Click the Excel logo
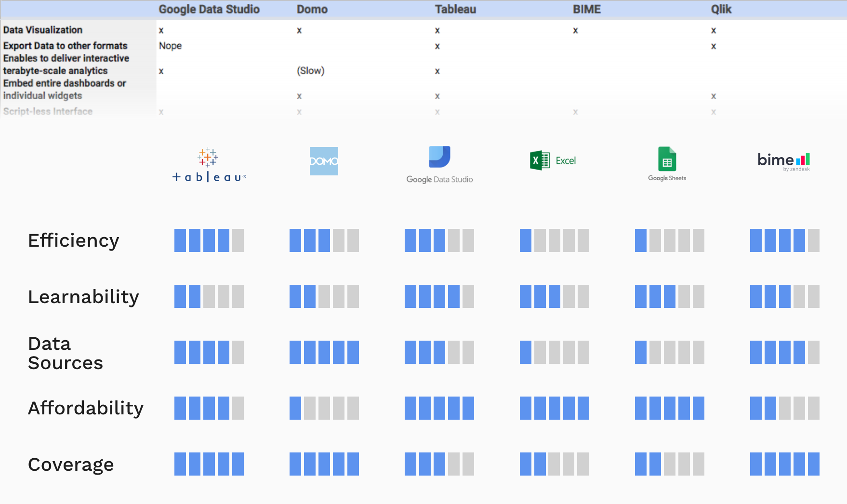 point(553,160)
